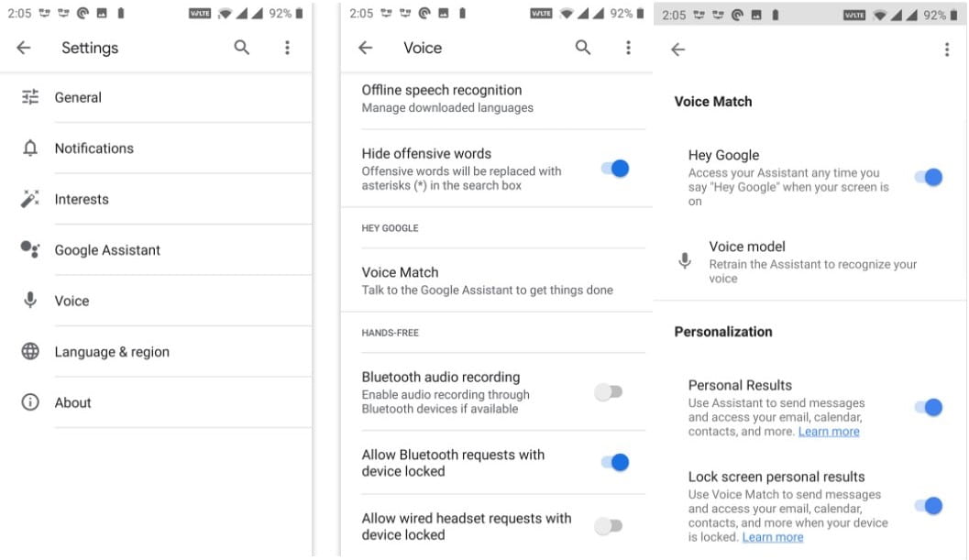Viewport: 969px width, 560px height.
Task: Enable Bluetooth audio recording
Action: tap(610, 391)
